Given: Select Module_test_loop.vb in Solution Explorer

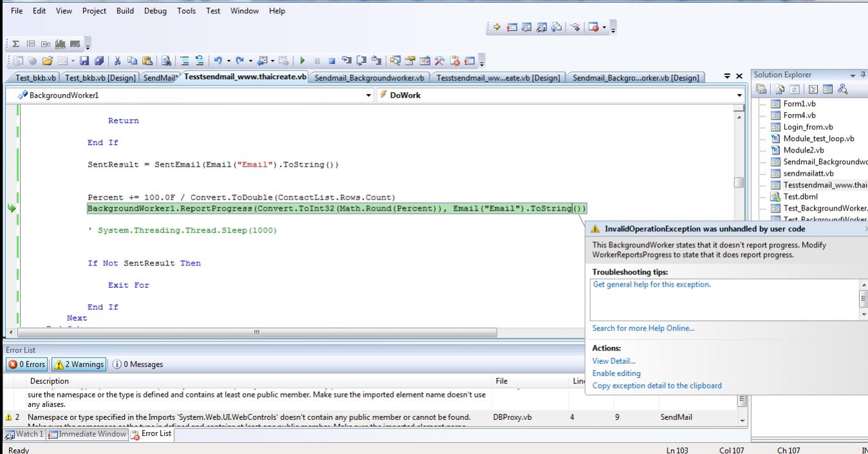Looking at the screenshot, I should pyautogui.click(x=818, y=138).
